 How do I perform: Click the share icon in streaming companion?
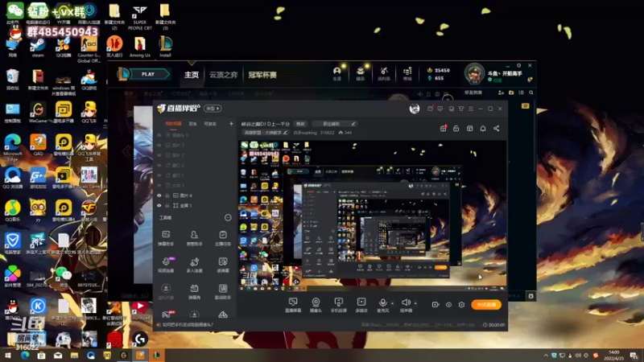point(496,129)
